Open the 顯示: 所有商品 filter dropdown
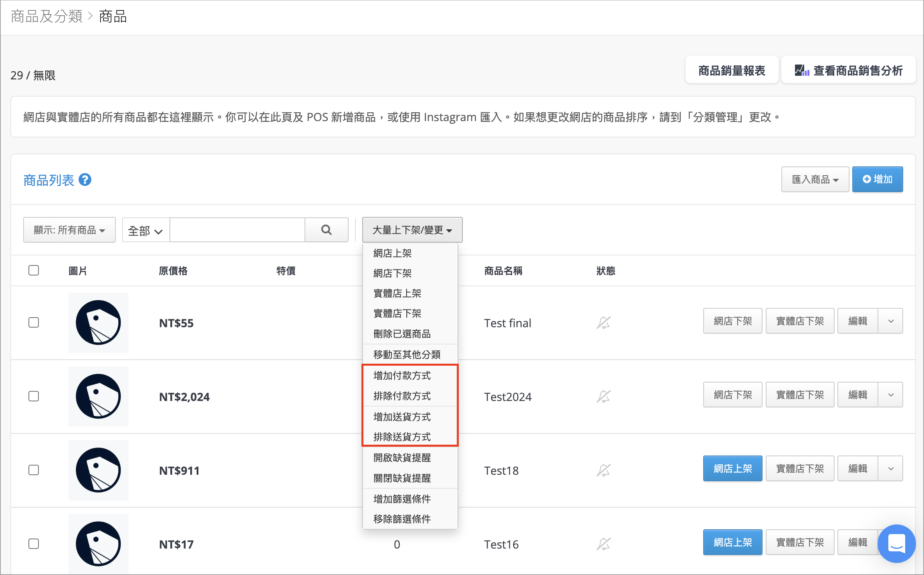924x575 pixels. 69,230
